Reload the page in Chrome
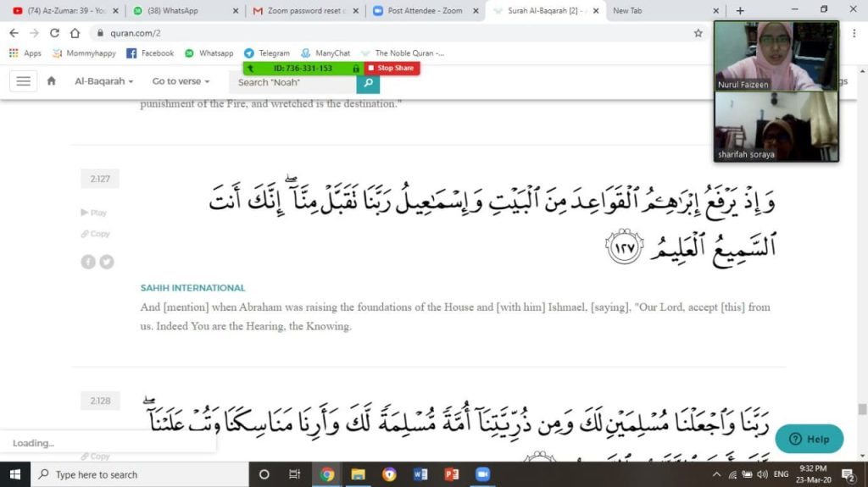Viewport: 868px width, 487px height. pyautogui.click(x=54, y=33)
